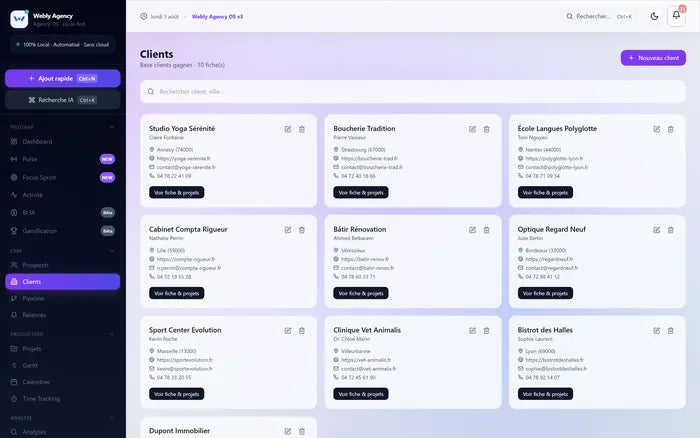Edit the Clinique Vet Animalis card
The height and width of the screenshot is (438, 700).
tap(472, 331)
